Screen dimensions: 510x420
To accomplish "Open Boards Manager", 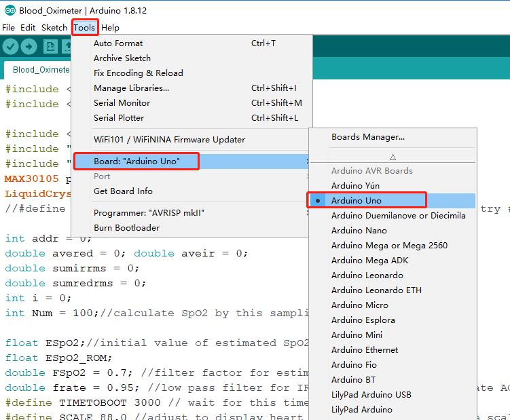I will [367, 136].
